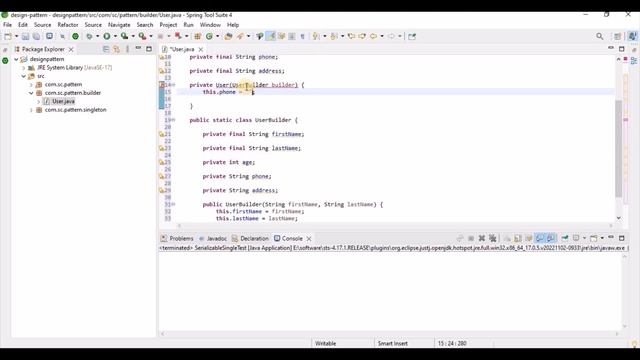Click the Open Perspective icon
Screen dimensions: 640x360
(618, 36)
